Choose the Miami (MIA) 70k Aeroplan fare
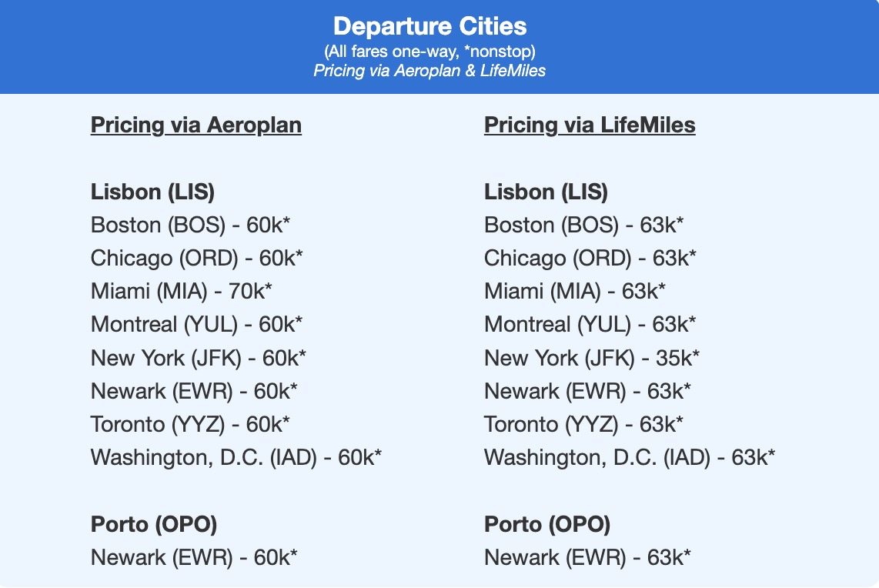Screen dimensions: 879x588 coord(182,291)
